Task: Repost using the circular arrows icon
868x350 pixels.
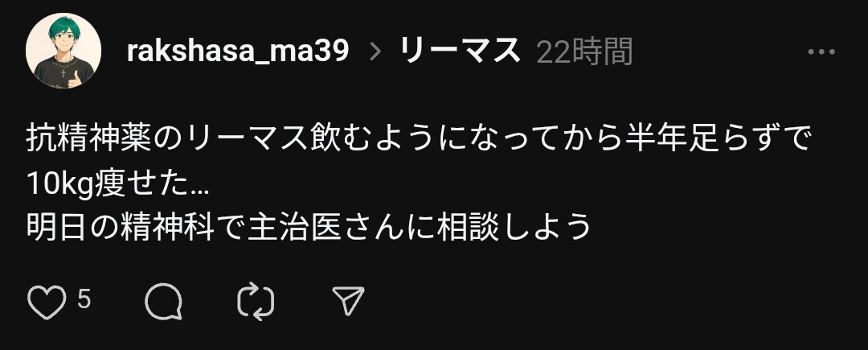Action: coord(256,302)
